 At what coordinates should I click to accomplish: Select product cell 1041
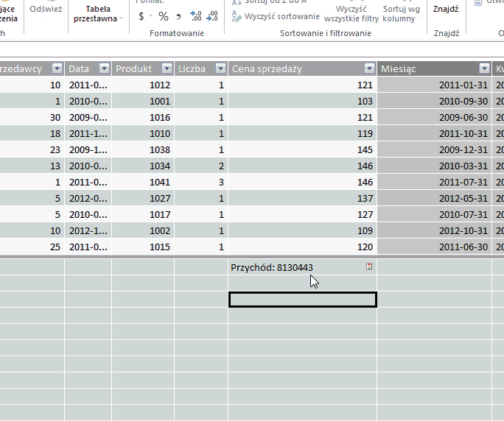click(143, 182)
